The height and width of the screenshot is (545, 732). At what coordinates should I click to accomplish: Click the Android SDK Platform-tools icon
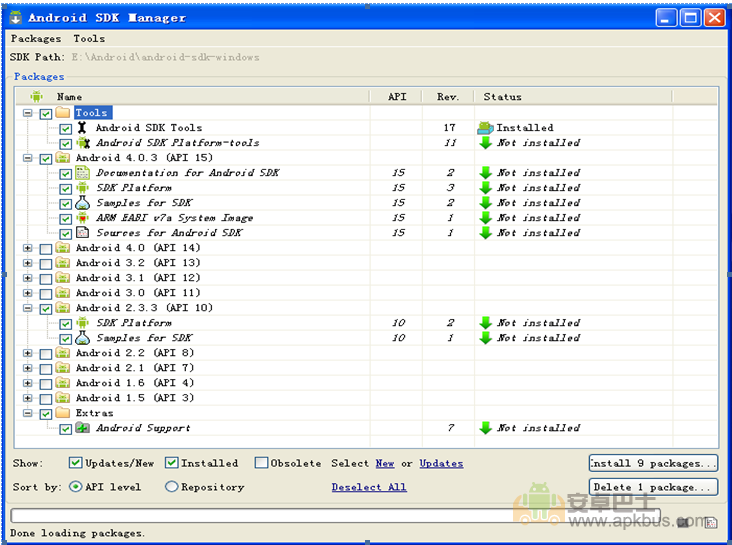pos(83,142)
